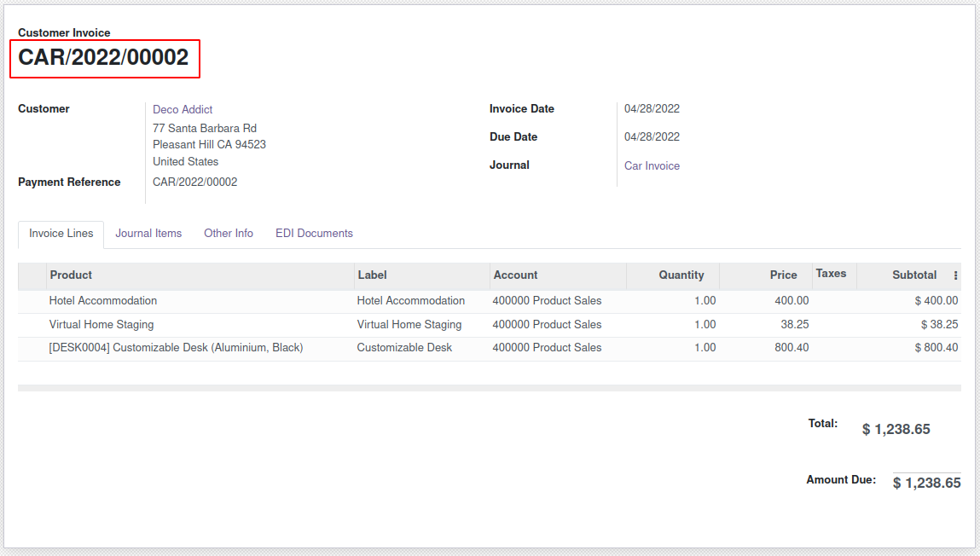Open the Car Invoice journal link
Viewport: 980px width, 556px height.
click(652, 165)
